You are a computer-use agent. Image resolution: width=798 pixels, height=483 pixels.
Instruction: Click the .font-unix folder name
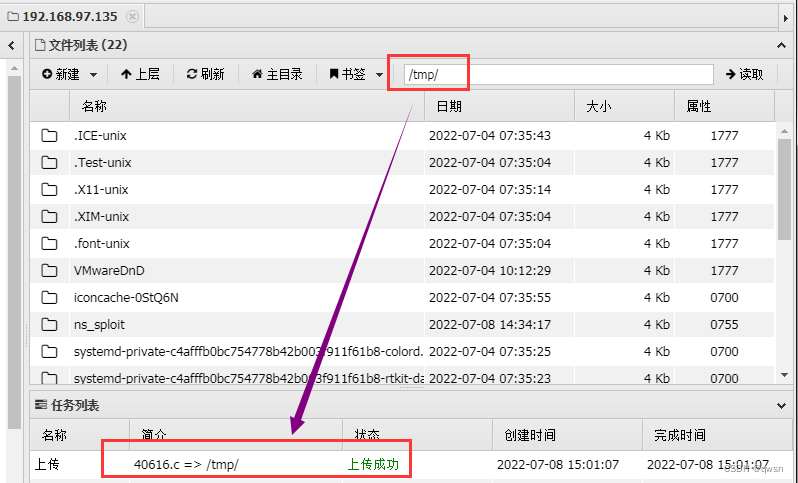click(x=102, y=244)
